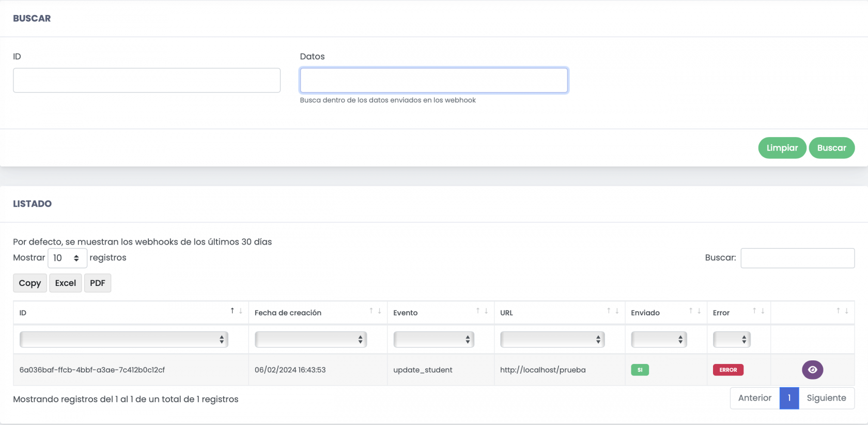Viewport: 868px width, 425px height.
Task: Sort the last unnamed actions column
Action: pos(842,311)
